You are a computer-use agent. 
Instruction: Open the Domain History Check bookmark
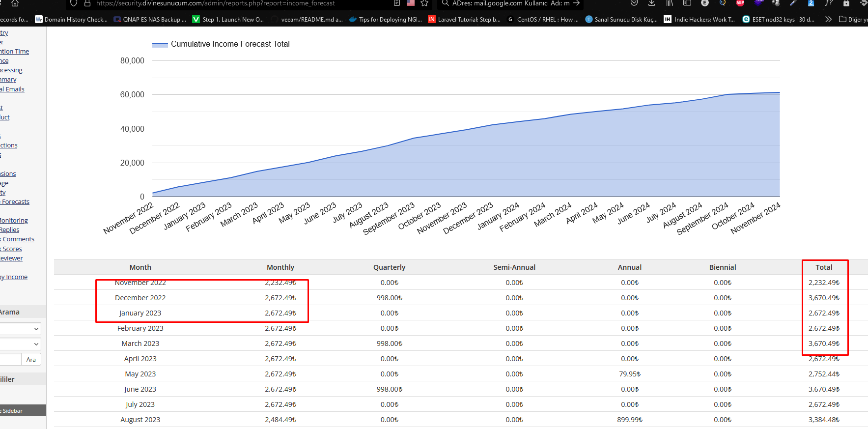point(71,20)
